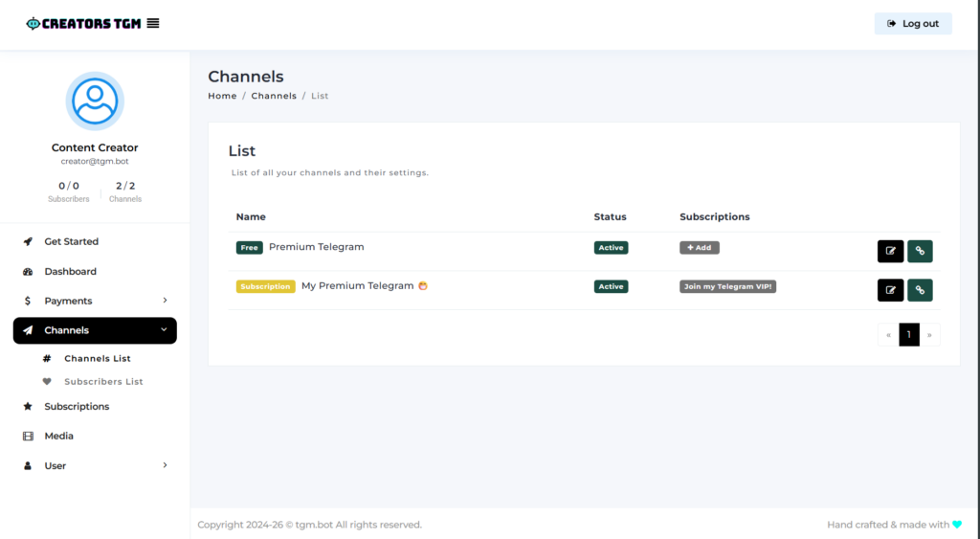Copy link for Premium Telegram channel

click(920, 252)
